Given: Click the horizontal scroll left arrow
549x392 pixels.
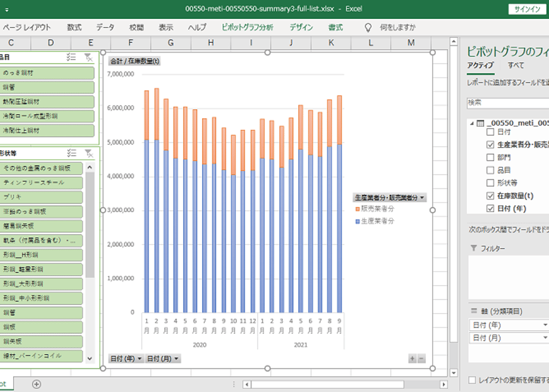Looking at the screenshot, I should click(247, 384).
